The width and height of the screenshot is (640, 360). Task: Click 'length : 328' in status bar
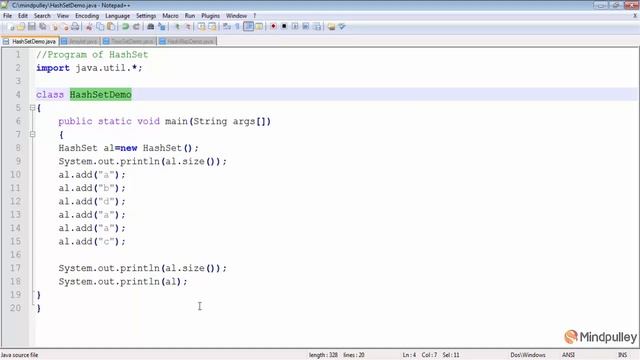[x=323, y=355]
